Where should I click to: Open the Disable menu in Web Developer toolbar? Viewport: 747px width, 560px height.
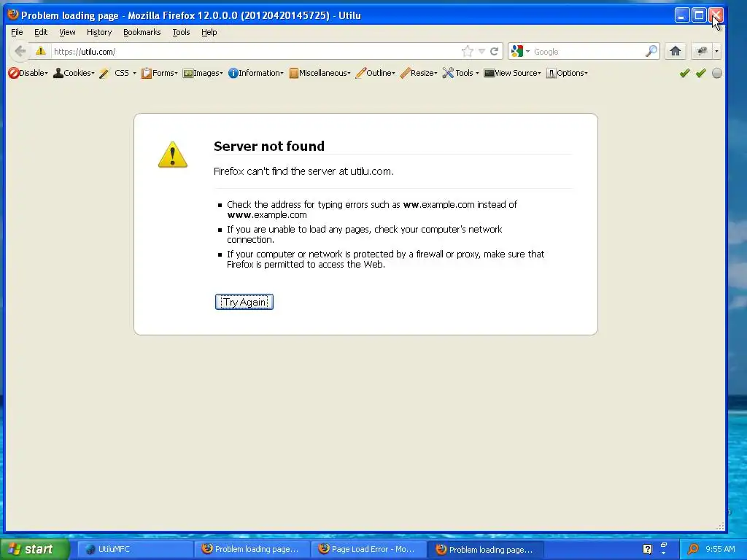tap(28, 73)
